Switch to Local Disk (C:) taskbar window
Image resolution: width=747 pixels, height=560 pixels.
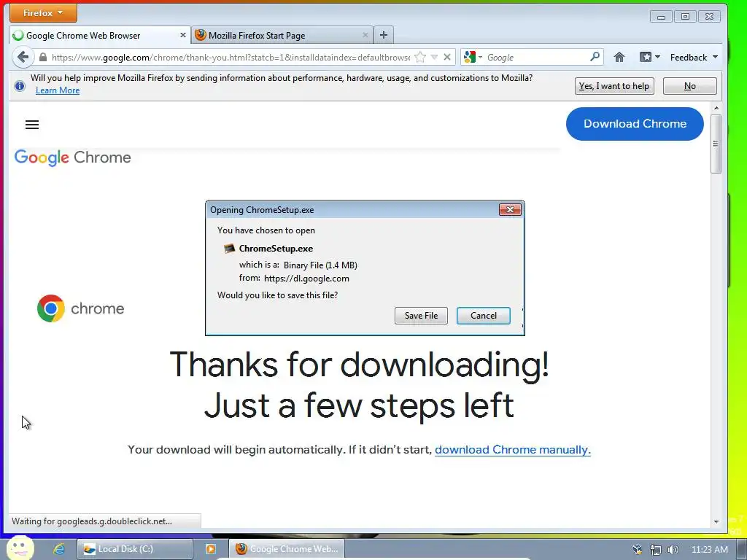(x=135, y=549)
